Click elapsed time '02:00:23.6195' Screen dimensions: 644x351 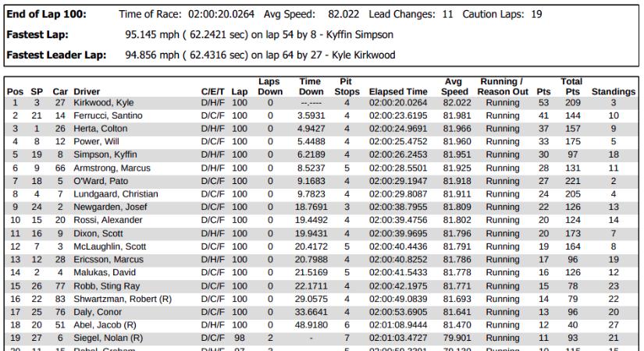pyautogui.click(x=398, y=115)
